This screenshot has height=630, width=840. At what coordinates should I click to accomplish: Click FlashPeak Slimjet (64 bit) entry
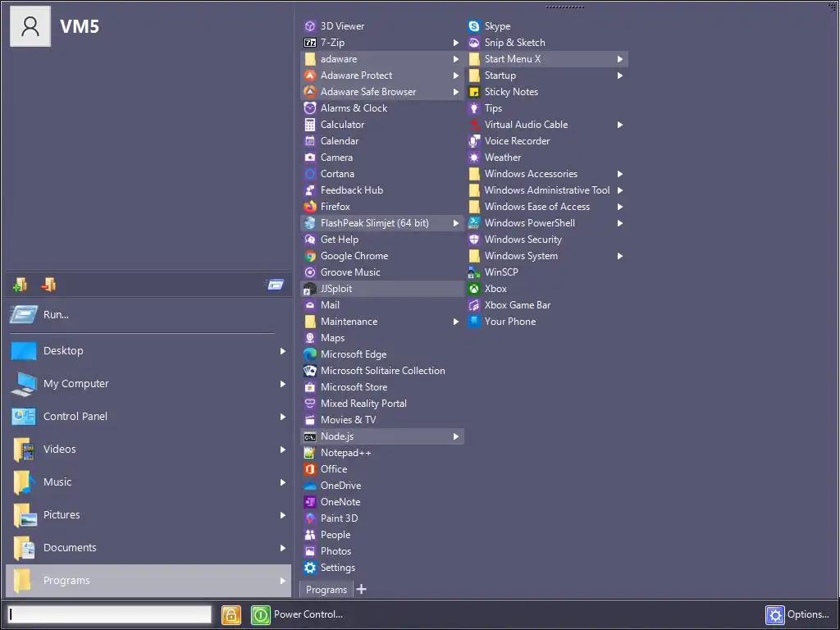pyautogui.click(x=382, y=223)
